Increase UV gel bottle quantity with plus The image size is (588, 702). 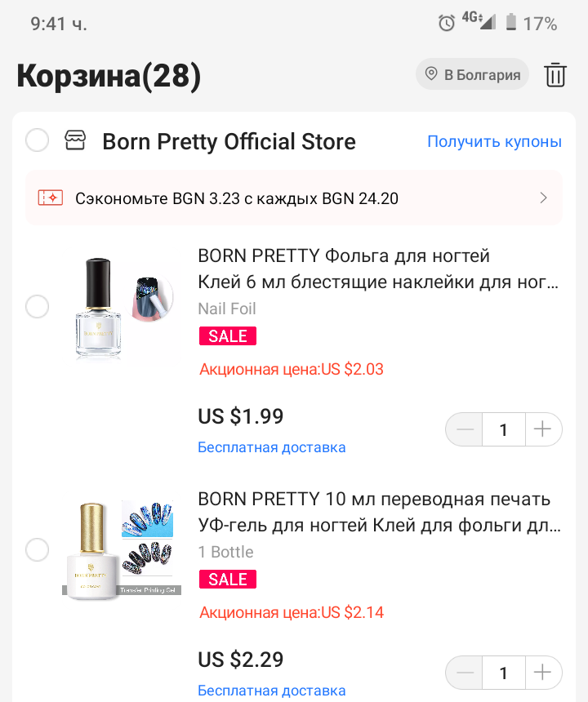click(542, 673)
